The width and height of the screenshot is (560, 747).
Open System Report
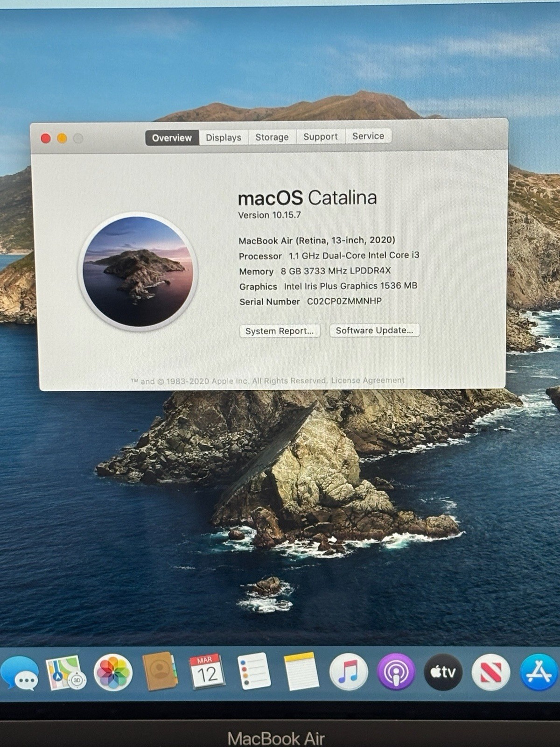(x=280, y=331)
